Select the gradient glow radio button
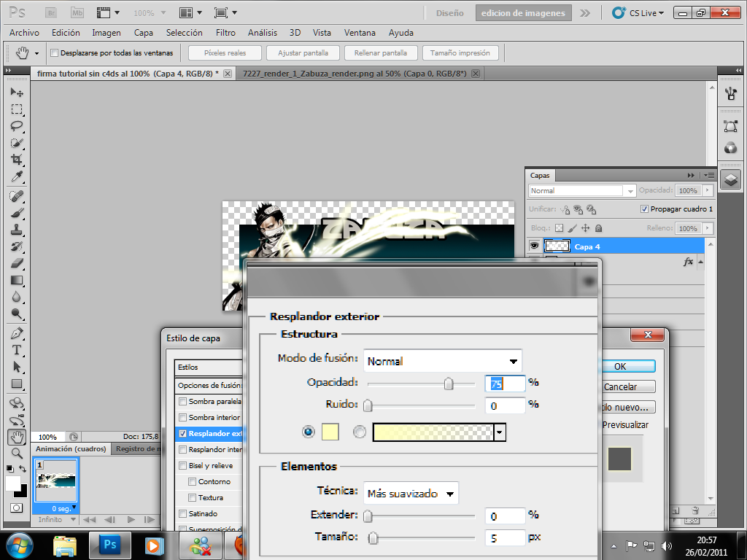This screenshot has height=560, width=747. (x=360, y=432)
